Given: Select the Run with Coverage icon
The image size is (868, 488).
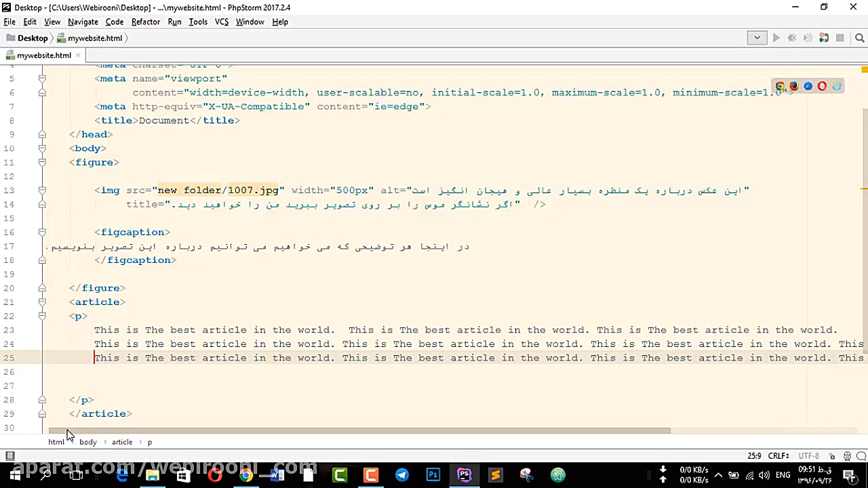Looking at the screenshot, I should [807, 37].
